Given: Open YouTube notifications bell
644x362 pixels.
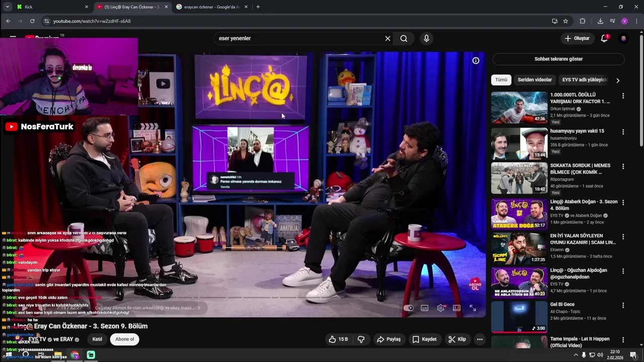Looking at the screenshot, I should coord(605,38).
